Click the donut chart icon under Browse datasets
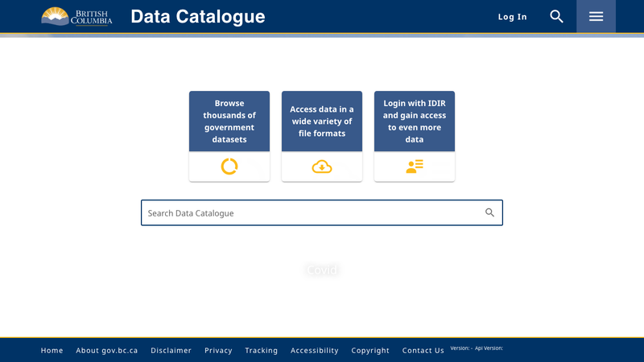This screenshot has width=644, height=362. coord(229,167)
